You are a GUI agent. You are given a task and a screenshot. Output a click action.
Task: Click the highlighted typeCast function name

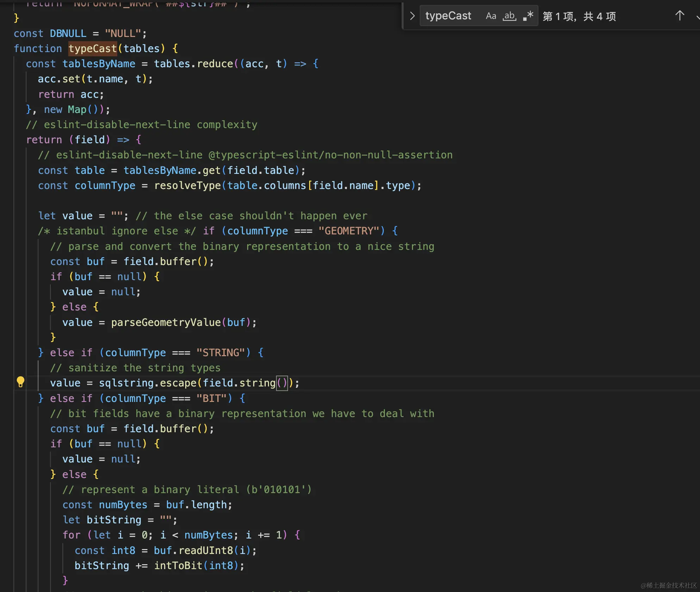pos(93,49)
